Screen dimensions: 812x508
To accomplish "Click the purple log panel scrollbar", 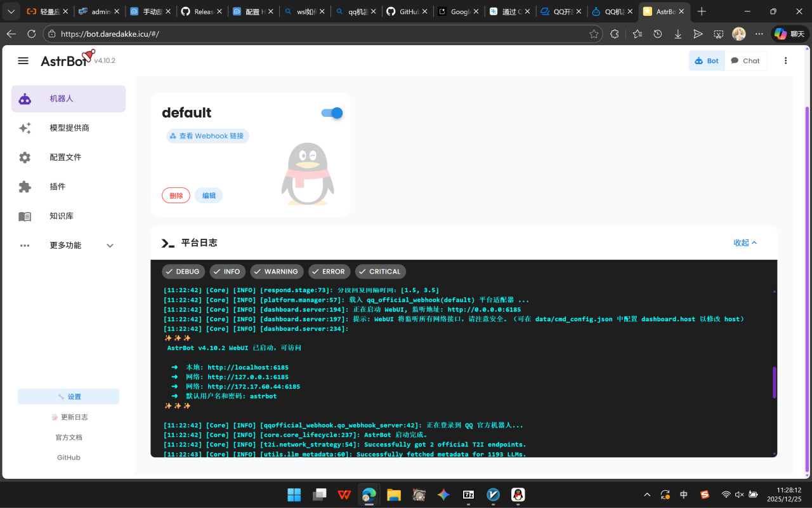I will click(774, 382).
